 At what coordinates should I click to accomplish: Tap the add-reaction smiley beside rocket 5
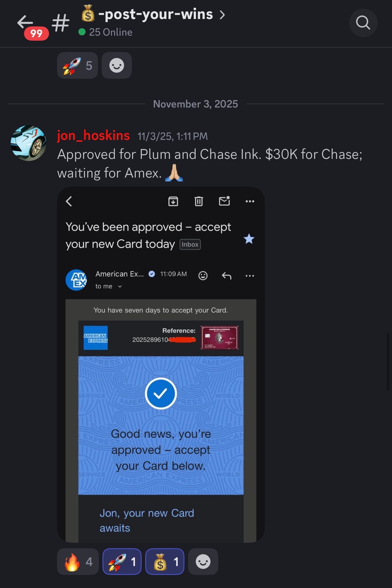(x=117, y=65)
